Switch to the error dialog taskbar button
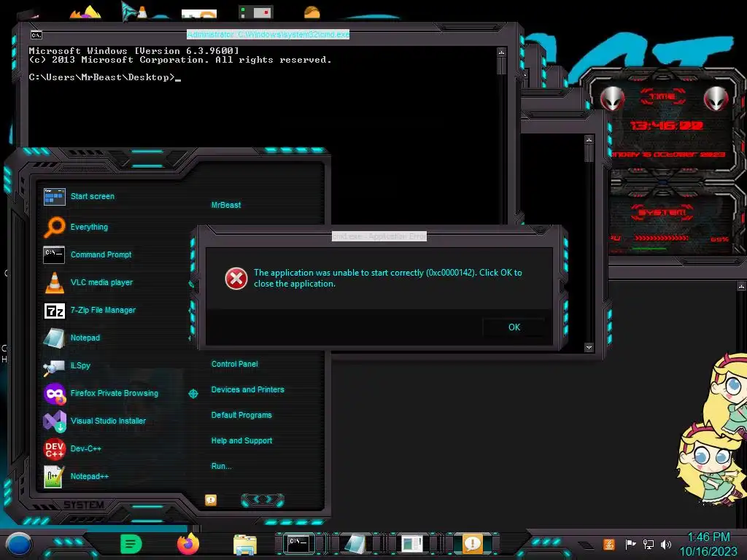 pos(472,544)
